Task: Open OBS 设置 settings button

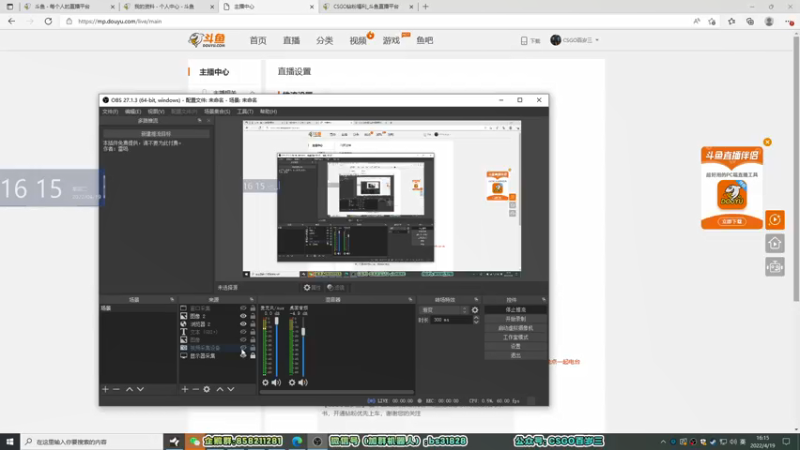Action: (x=515, y=346)
